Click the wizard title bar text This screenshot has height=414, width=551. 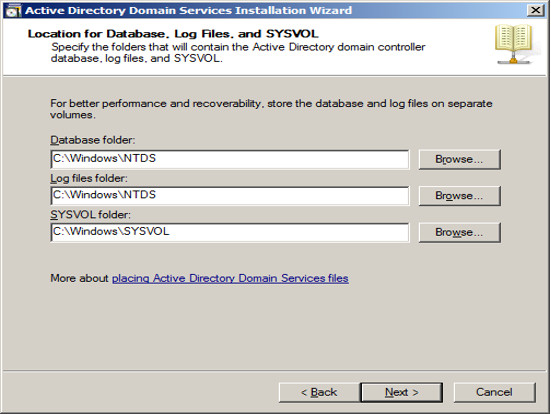pyautogui.click(x=188, y=11)
